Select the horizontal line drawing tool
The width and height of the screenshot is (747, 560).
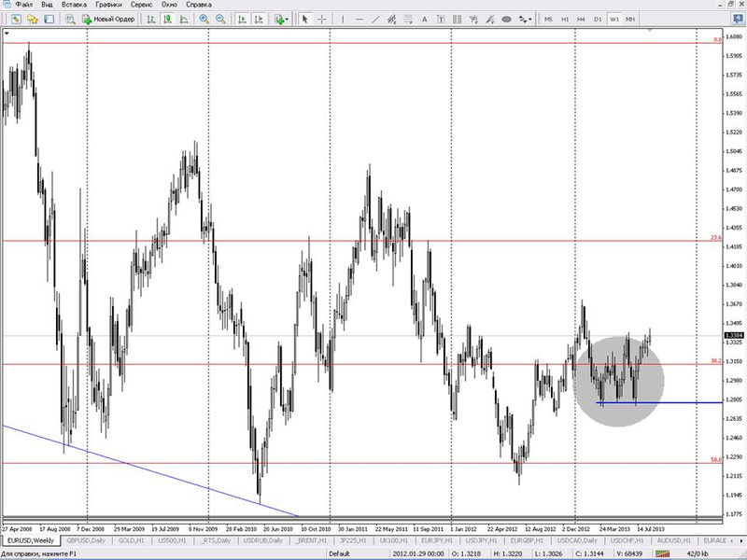359,20
